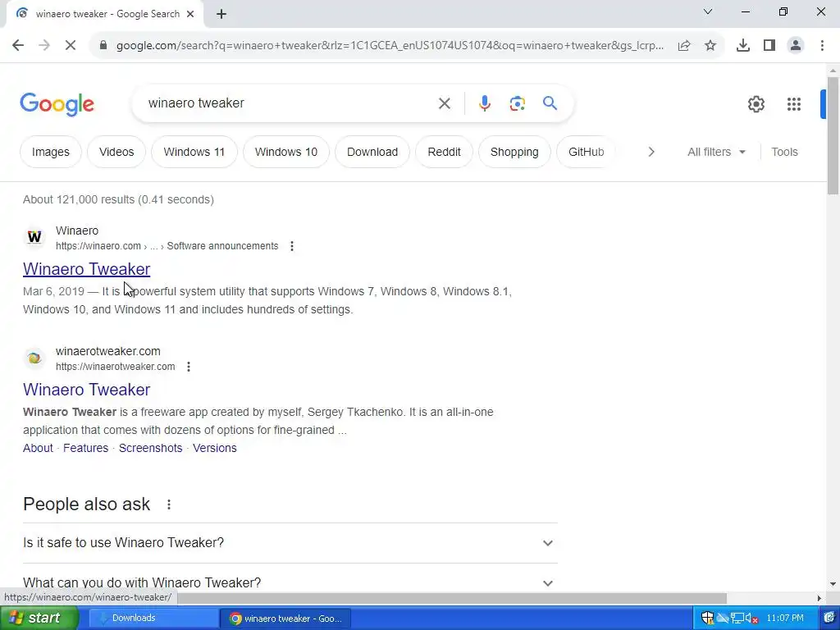The height and width of the screenshot is (630, 840).
Task: Open first Winaero Tweaker result link
Action: (x=86, y=269)
